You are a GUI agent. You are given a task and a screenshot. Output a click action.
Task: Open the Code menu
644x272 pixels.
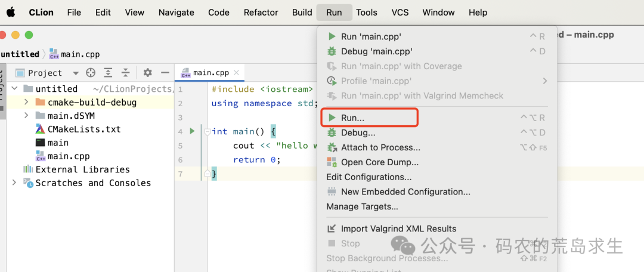pyautogui.click(x=218, y=13)
